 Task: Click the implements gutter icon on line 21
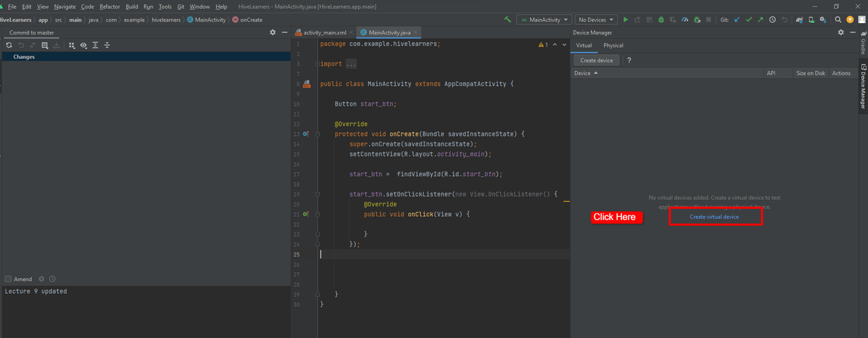coord(306,214)
